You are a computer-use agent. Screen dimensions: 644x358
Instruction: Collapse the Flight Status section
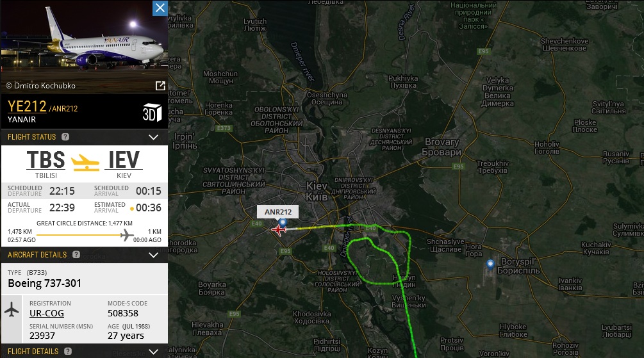153,137
